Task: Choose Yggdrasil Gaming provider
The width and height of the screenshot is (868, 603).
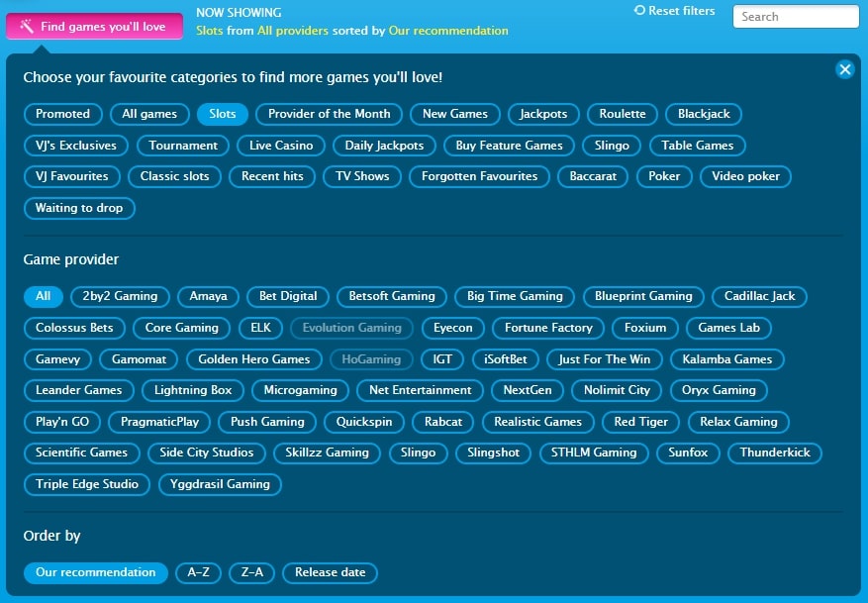Action: 220,484
